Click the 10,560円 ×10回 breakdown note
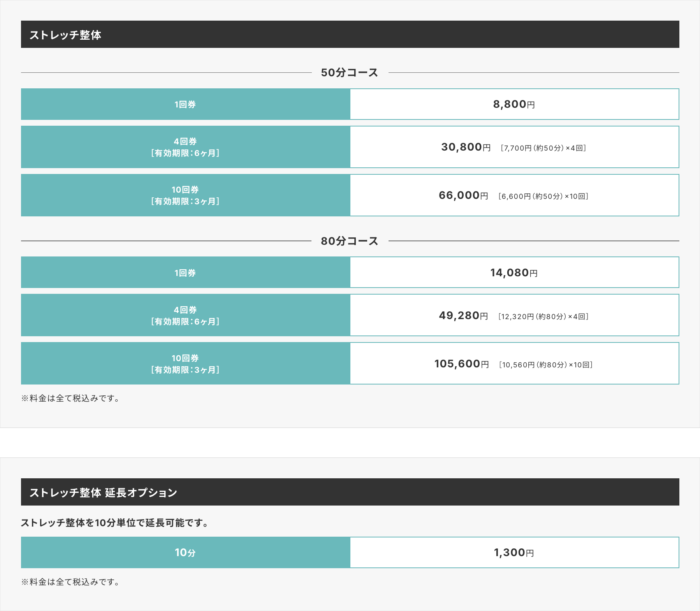Image resolution: width=700 pixels, height=611 pixels. click(x=546, y=365)
